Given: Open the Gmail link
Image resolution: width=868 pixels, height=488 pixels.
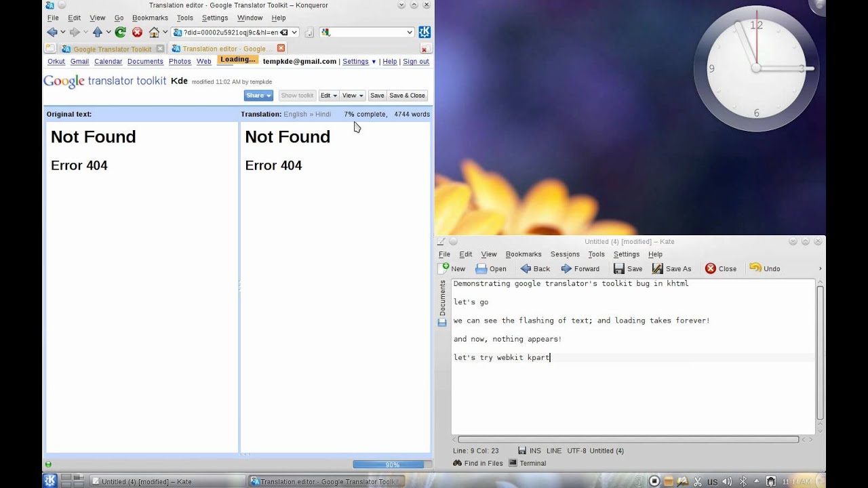Looking at the screenshot, I should click(x=79, y=62).
